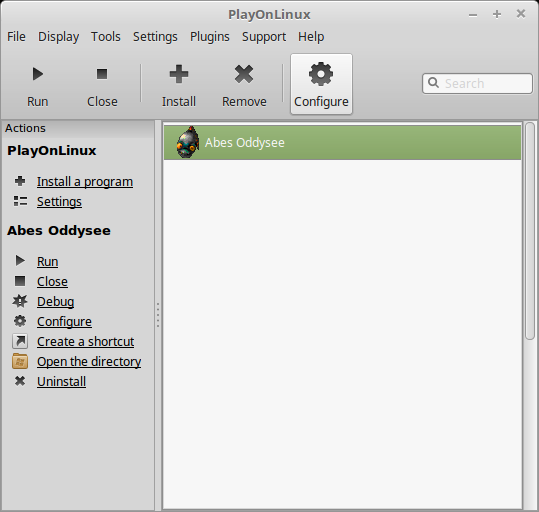Click the Close link under Abes Oddysee

point(52,281)
